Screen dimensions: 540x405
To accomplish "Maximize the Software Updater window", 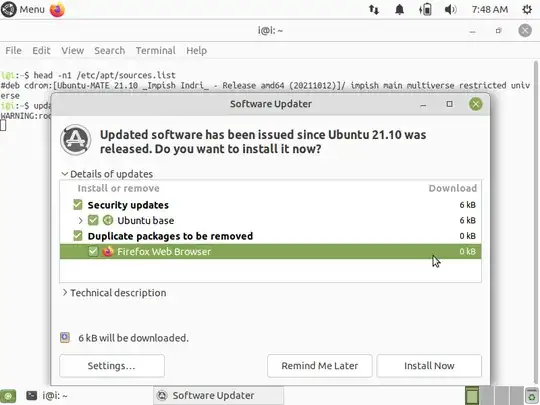I will 449,104.
